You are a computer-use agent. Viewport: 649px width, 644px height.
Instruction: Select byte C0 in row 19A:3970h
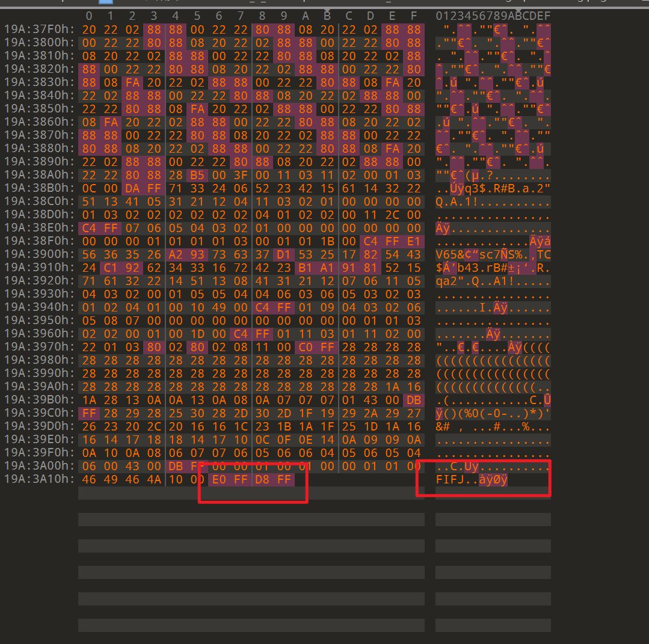click(x=306, y=347)
